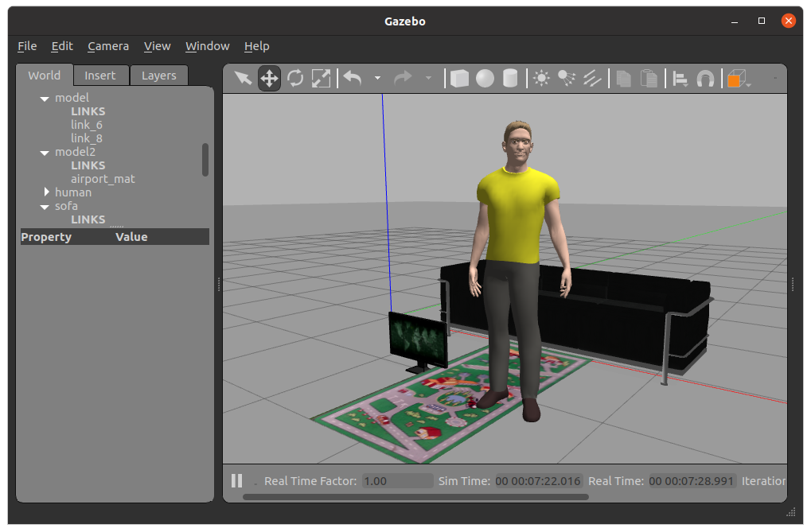The height and width of the screenshot is (532, 811).
Task: Switch to the Insert tab
Action: click(x=100, y=76)
